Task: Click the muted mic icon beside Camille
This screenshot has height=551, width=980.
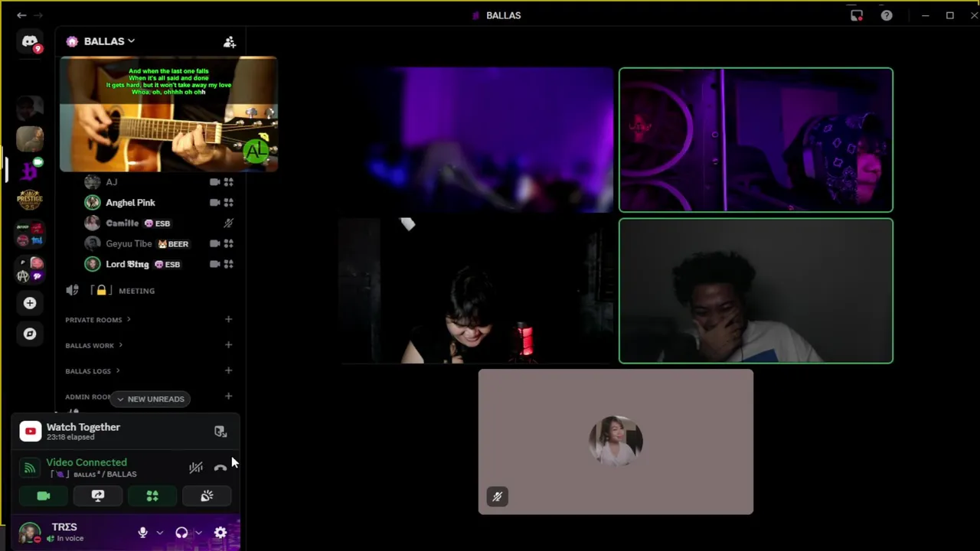Action: 228,223
